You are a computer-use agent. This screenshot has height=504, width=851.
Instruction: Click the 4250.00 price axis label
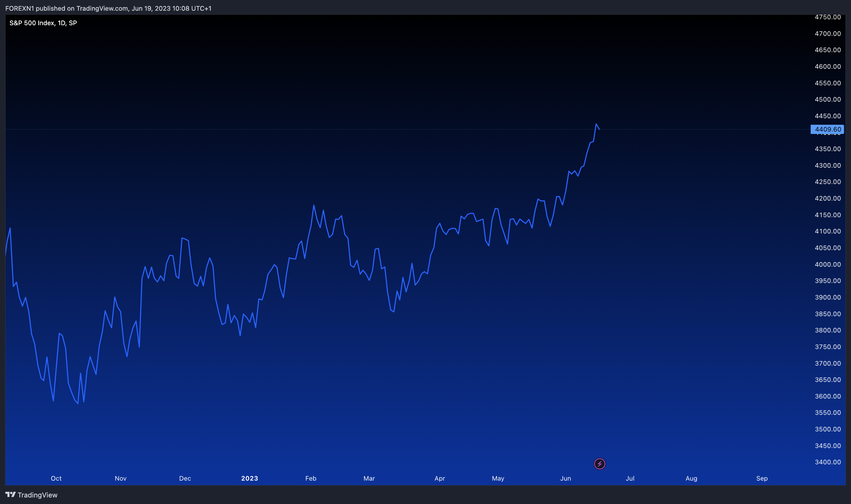(828, 182)
